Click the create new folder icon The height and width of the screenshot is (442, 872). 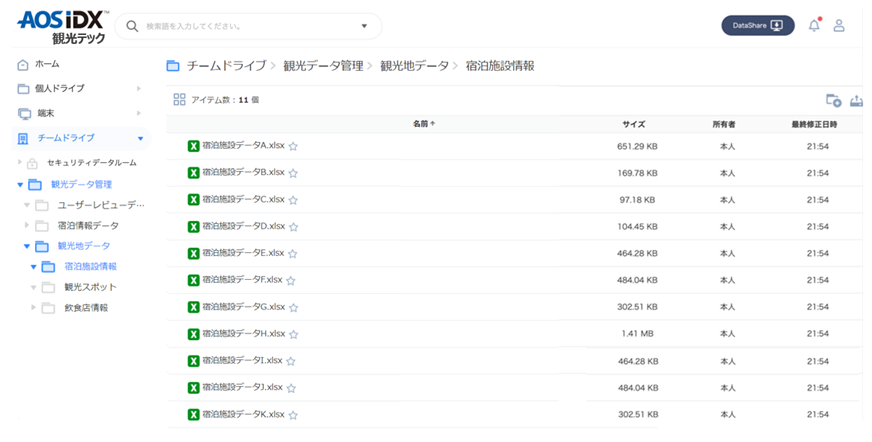(833, 100)
